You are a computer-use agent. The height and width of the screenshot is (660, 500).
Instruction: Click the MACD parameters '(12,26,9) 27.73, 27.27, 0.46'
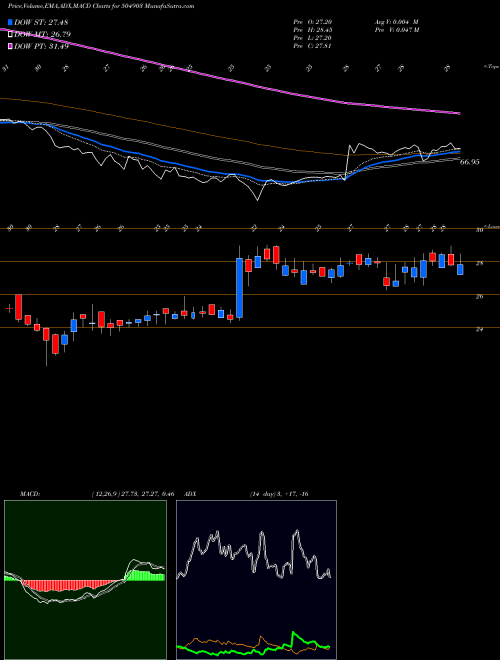coord(133,494)
